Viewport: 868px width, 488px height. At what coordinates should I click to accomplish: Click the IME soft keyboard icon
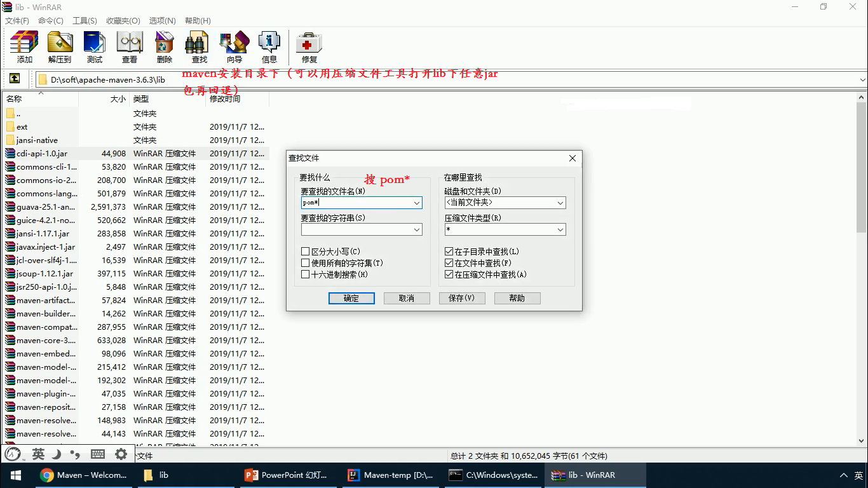pos(98,454)
